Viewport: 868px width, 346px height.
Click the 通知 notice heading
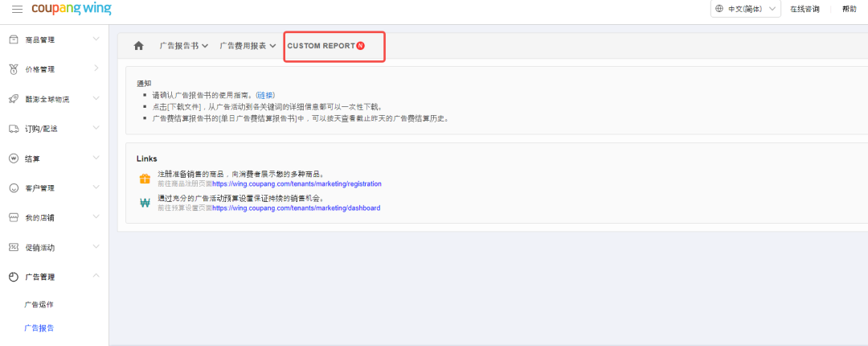pos(144,83)
